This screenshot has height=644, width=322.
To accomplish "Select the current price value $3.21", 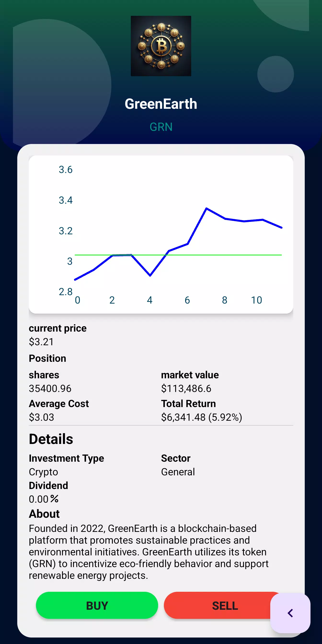I will [x=41, y=342].
